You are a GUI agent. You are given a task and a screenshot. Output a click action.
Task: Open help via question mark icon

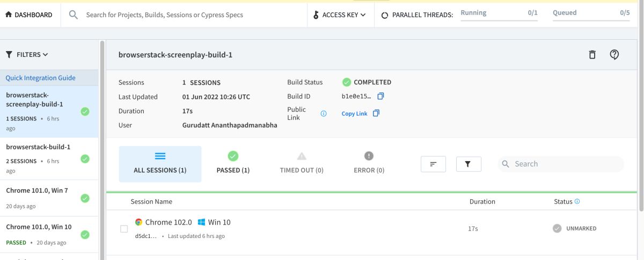614,55
